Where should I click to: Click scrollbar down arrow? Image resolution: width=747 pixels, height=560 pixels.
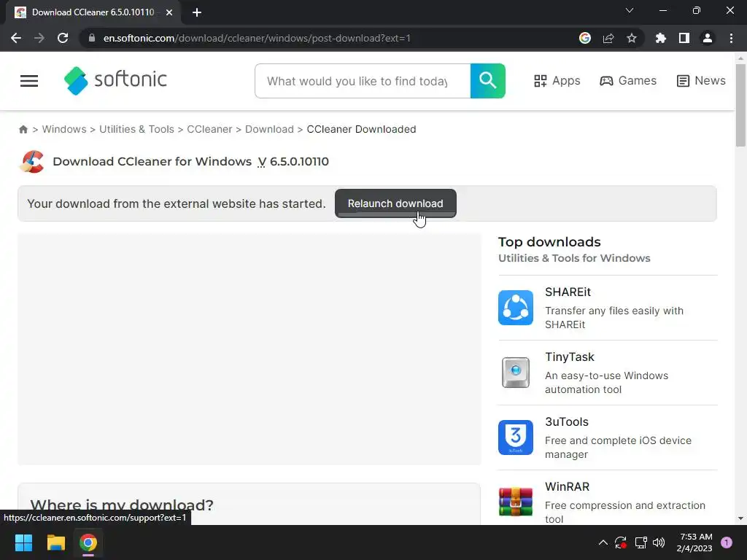[740, 518]
